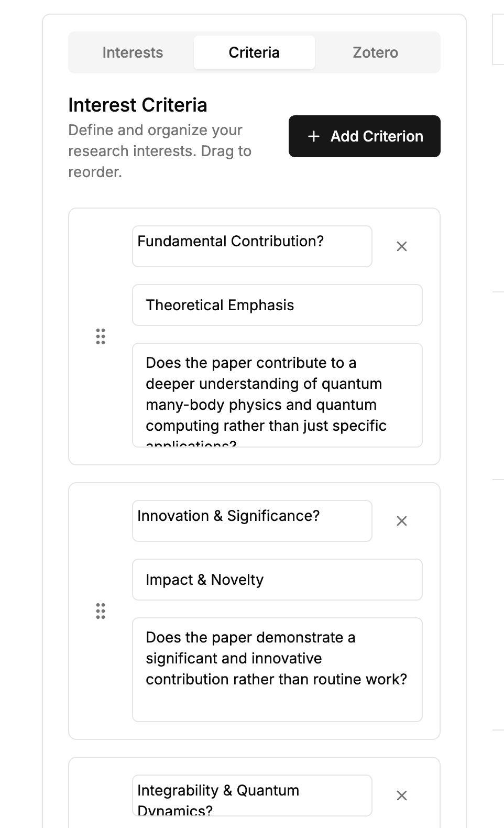Select the Criteria tab
Screen dimensions: 504x828
[x=254, y=52]
